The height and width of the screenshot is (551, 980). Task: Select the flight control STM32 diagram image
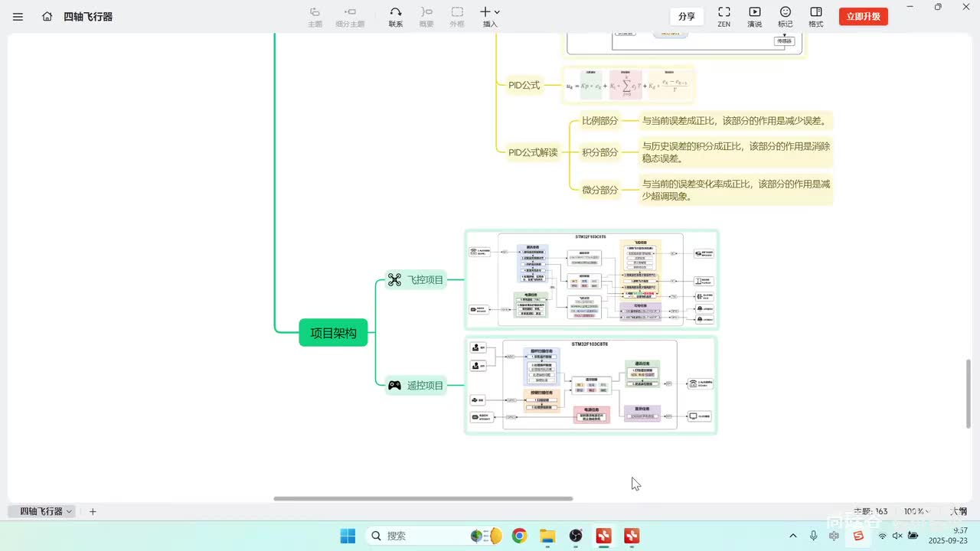[x=592, y=280]
